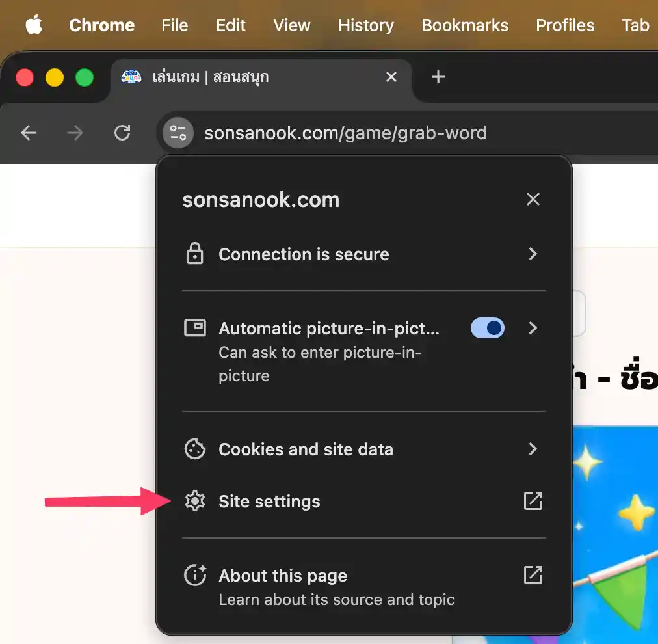Toggle Automatic picture-in-picture switch off
The height and width of the screenshot is (644, 658).
(487, 328)
